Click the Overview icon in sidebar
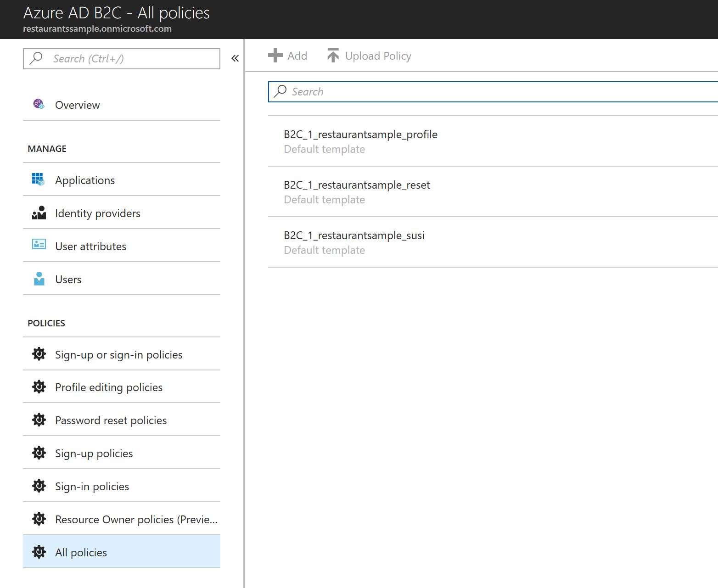Viewport: 718px width, 588px height. (x=39, y=104)
